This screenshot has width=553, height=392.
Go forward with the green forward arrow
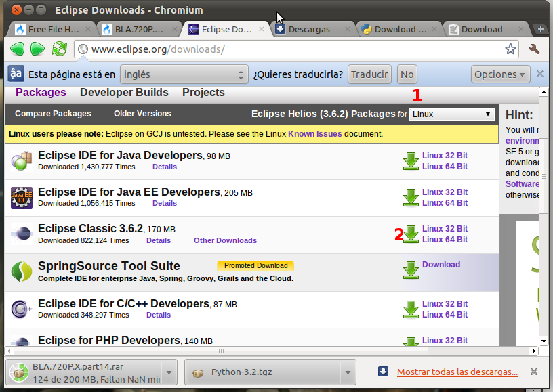[x=38, y=49]
